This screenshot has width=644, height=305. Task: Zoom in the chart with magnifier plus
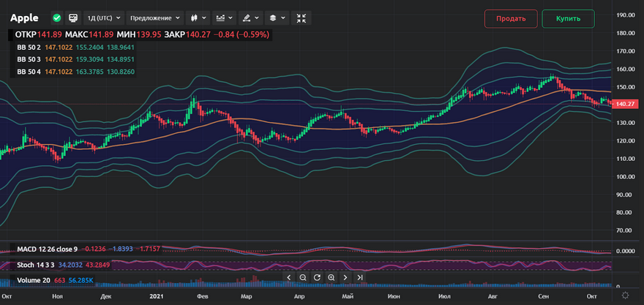(x=331, y=277)
